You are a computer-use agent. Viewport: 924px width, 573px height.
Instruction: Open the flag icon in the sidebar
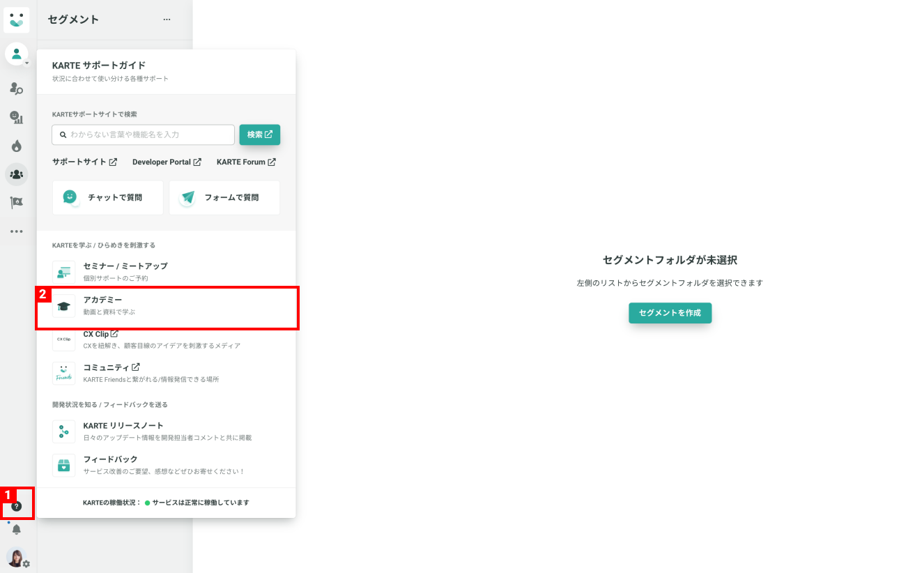[x=17, y=203]
